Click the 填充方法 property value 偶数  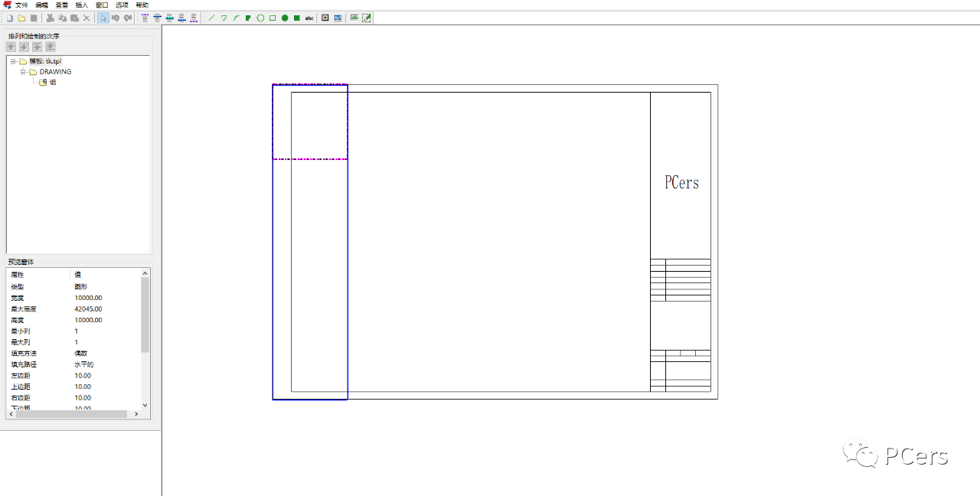(81, 354)
